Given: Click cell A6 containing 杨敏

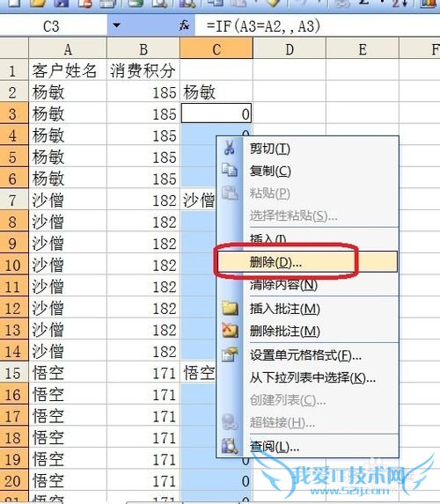Looking at the screenshot, I should 68,179.
